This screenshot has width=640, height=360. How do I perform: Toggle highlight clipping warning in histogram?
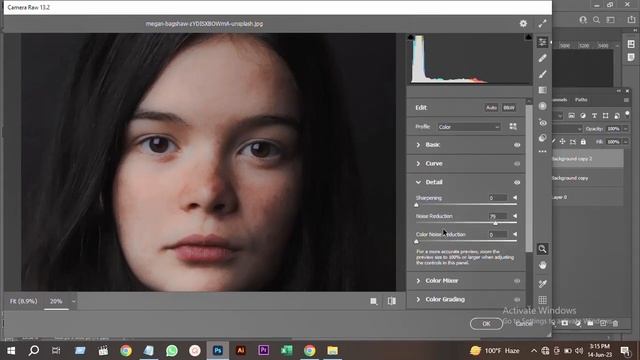(529, 37)
